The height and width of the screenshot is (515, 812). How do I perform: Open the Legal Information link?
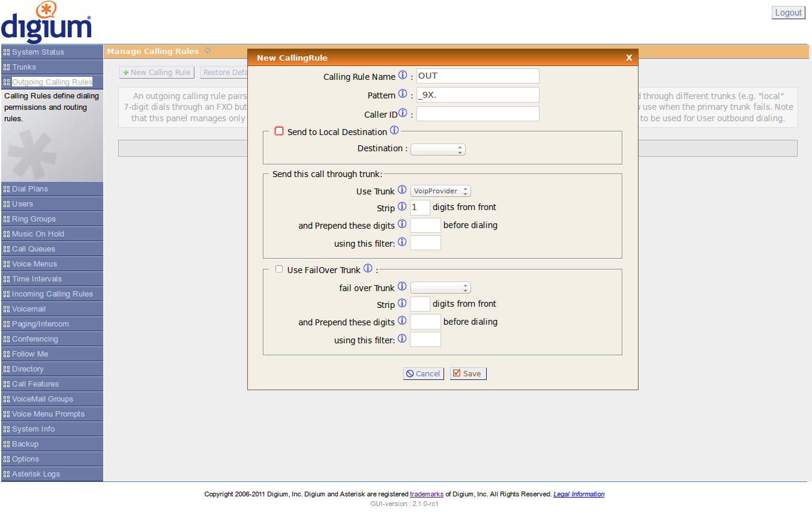click(579, 494)
